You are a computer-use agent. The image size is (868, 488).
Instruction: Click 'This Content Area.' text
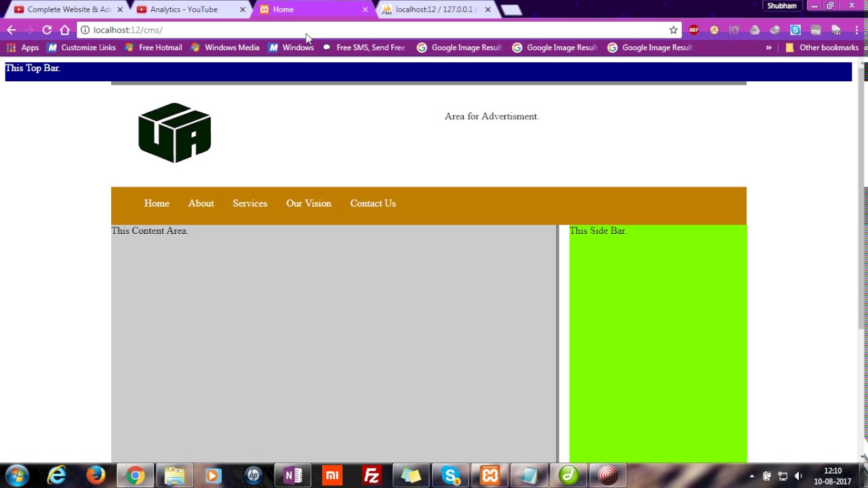point(150,231)
